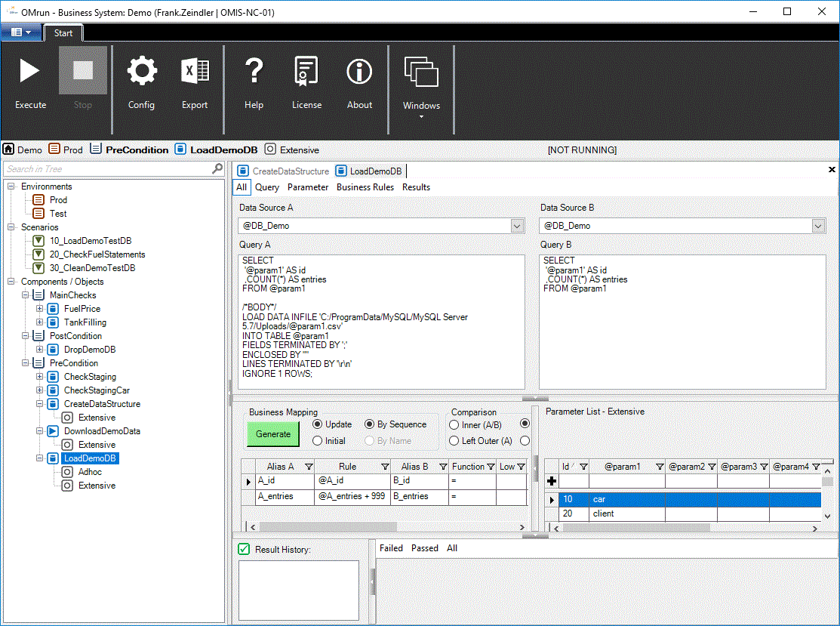Open the About info icon
The width and height of the screenshot is (840, 626).
click(359, 70)
